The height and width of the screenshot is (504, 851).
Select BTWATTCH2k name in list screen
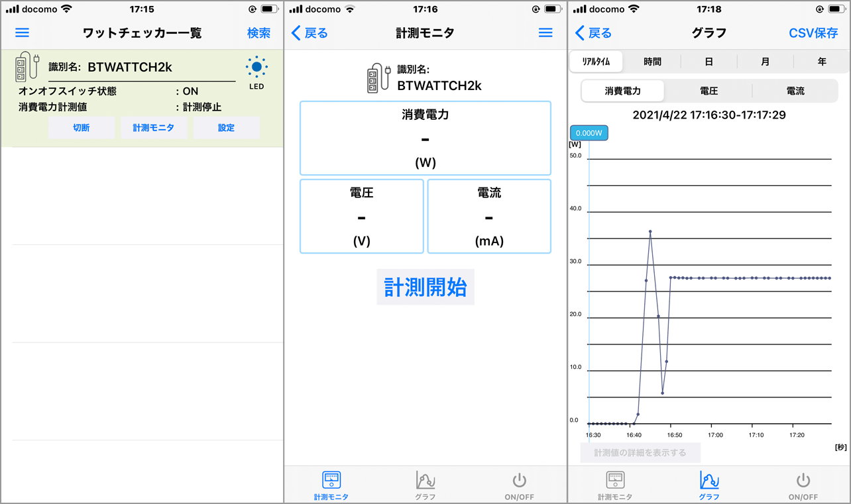[x=130, y=67]
